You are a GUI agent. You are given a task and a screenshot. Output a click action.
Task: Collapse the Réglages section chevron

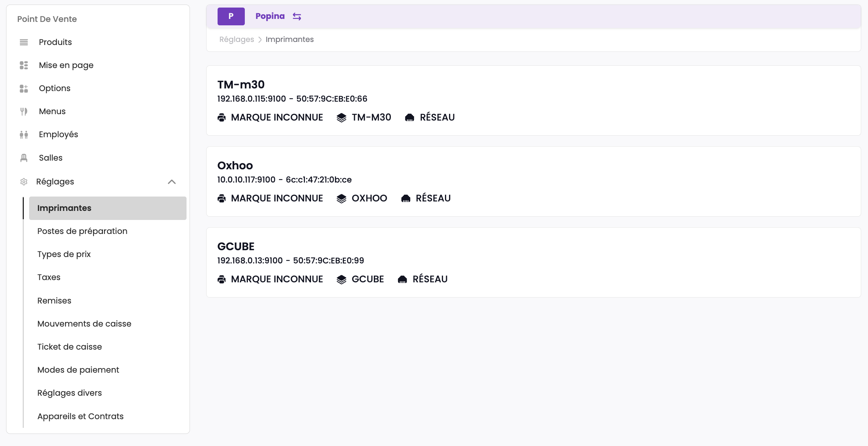(172, 182)
